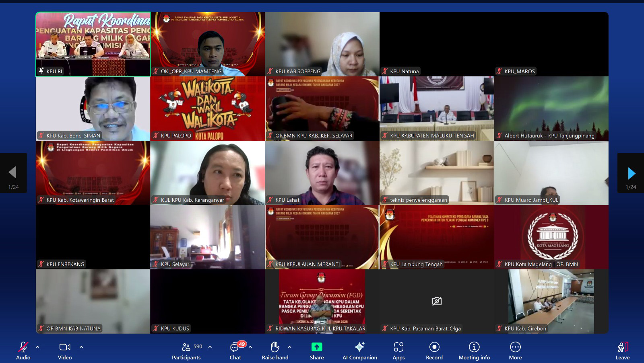The width and height of the screenshot is (644, 363).
Task: Expand the Chat options arrow
Action: 250,347
